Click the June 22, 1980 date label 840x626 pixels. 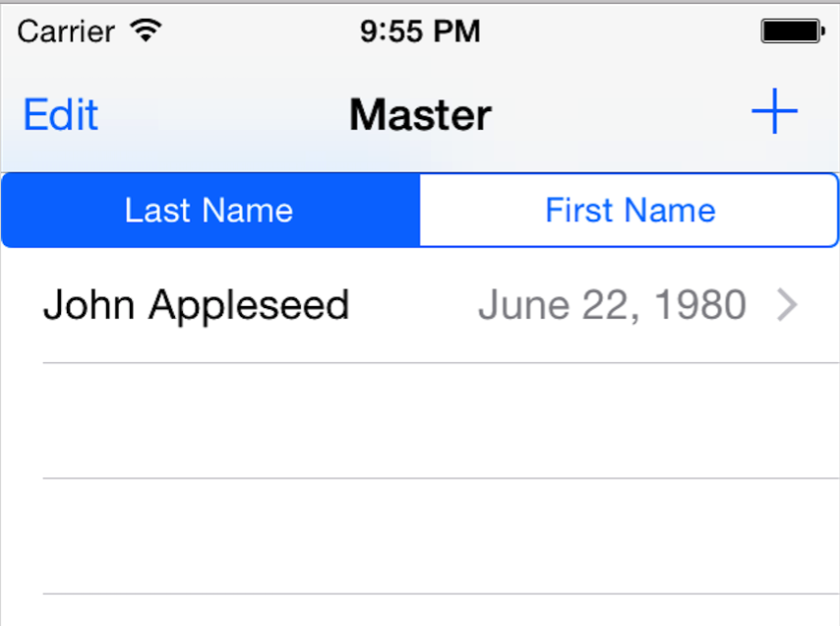point(612,306)
